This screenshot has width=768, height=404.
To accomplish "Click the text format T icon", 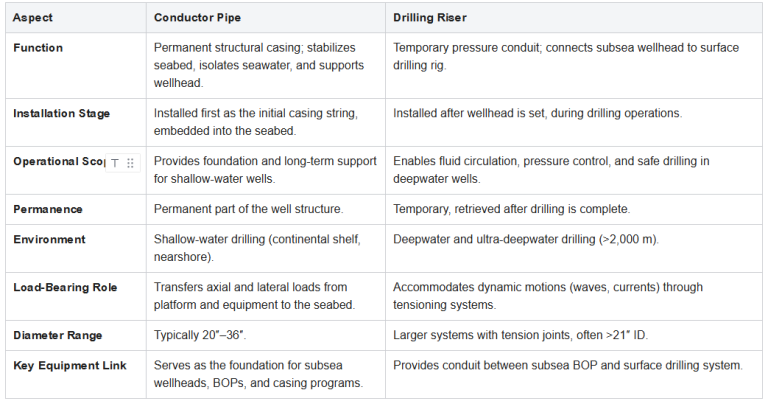I will 115,162.
